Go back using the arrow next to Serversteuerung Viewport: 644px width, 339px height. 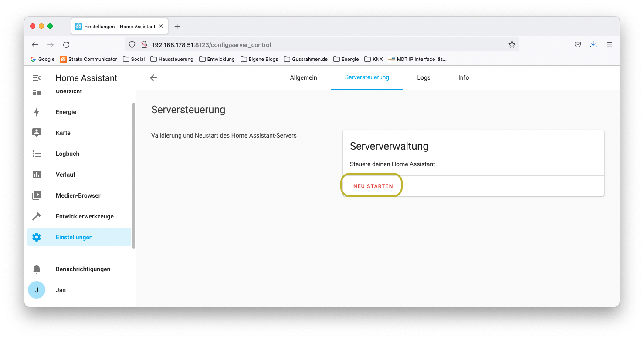click(153, 77)
